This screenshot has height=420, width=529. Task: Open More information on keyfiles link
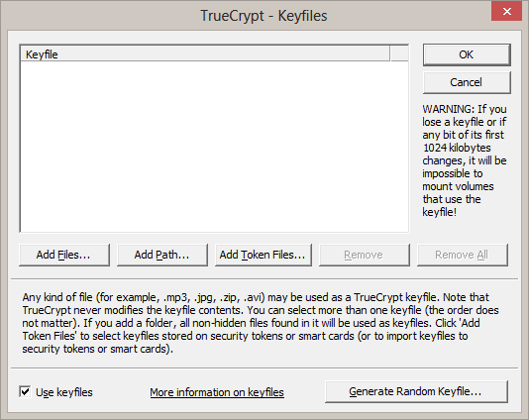[217, 392]
